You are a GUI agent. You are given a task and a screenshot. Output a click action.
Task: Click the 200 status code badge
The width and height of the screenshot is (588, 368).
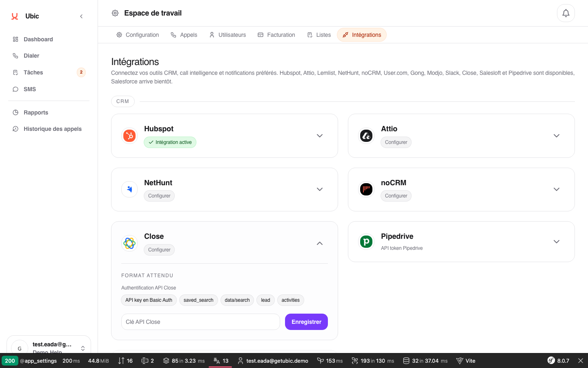click(10, 361)
